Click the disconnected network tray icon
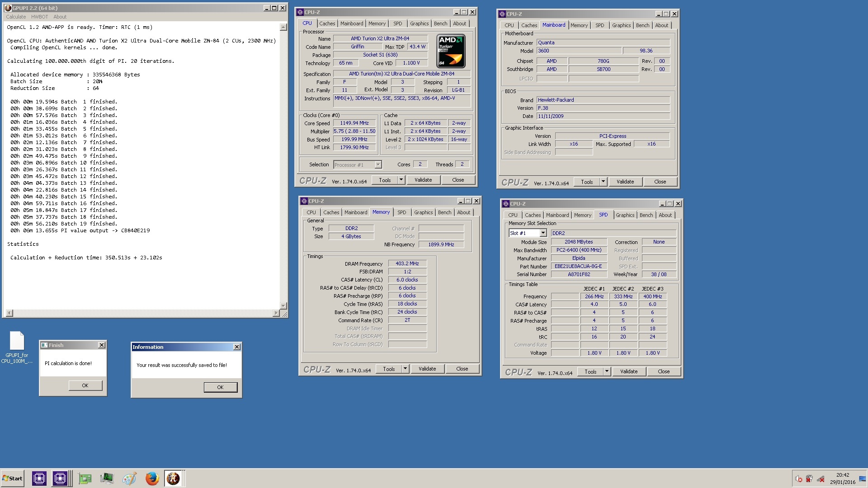Viewport: 868px width, 488px height. [x=820, y=479]
